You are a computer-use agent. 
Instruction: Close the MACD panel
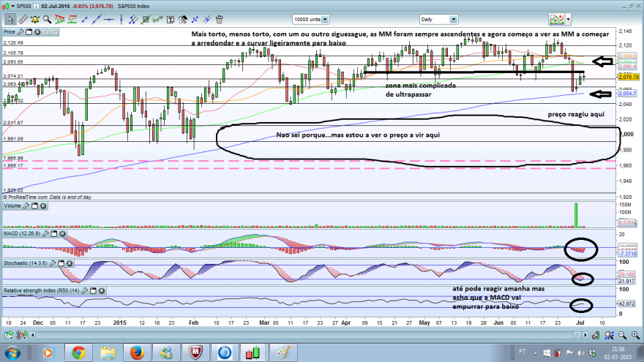pyautogui.click(x=62, y=233)
